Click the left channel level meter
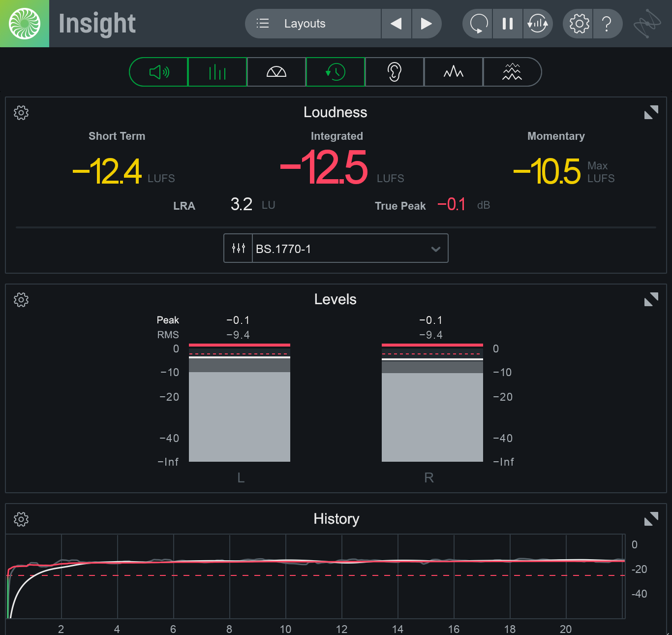This screenshot has height=635, width=672. [x=240, y=403]
